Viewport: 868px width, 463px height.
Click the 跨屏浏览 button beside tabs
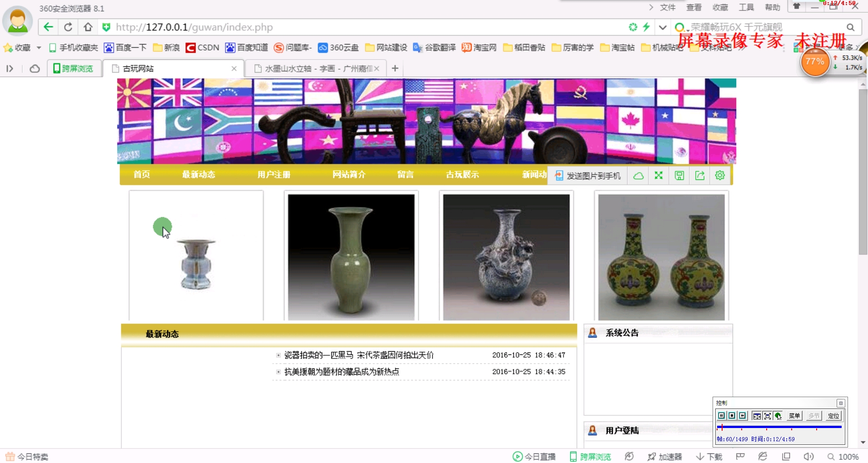[x=74, y=69]
